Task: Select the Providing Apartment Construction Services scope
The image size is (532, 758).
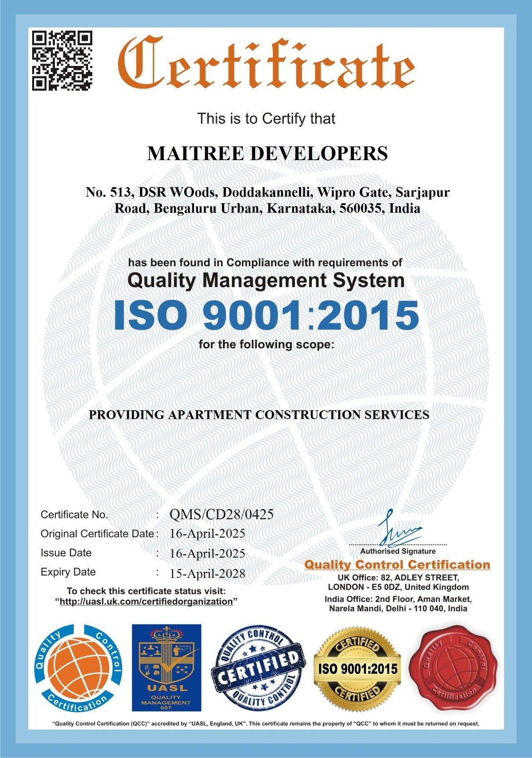Action: pyautogui.click(x=259, y=415)
